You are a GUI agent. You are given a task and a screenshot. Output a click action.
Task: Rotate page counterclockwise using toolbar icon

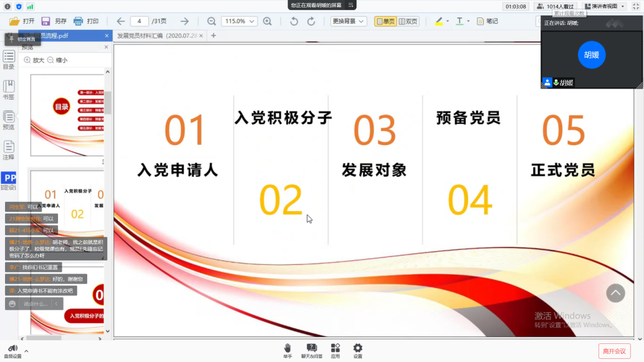pyautogui.click(x=294, y=21)
